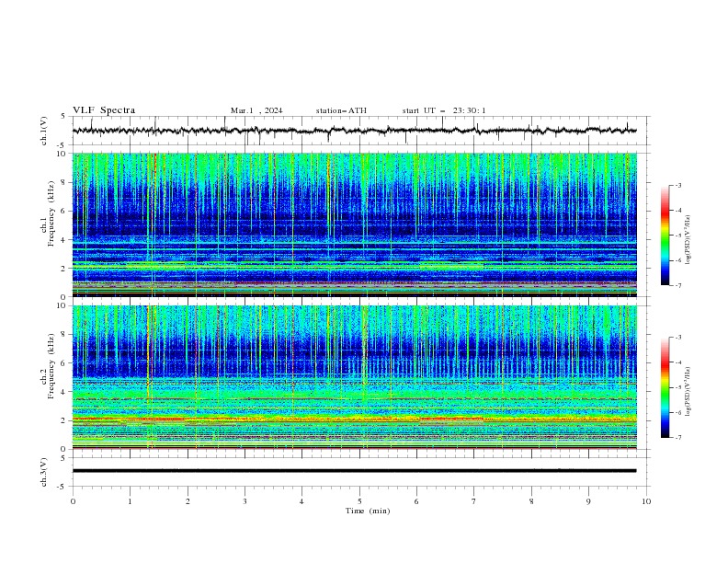Click time axis tick label '8'
The width and height of the screenshot is (728, 563).
coord(531,501)
